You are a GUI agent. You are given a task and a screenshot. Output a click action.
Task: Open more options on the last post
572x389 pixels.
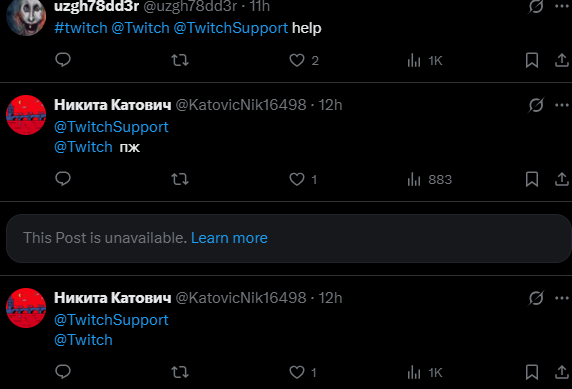(x=562, y=298)
